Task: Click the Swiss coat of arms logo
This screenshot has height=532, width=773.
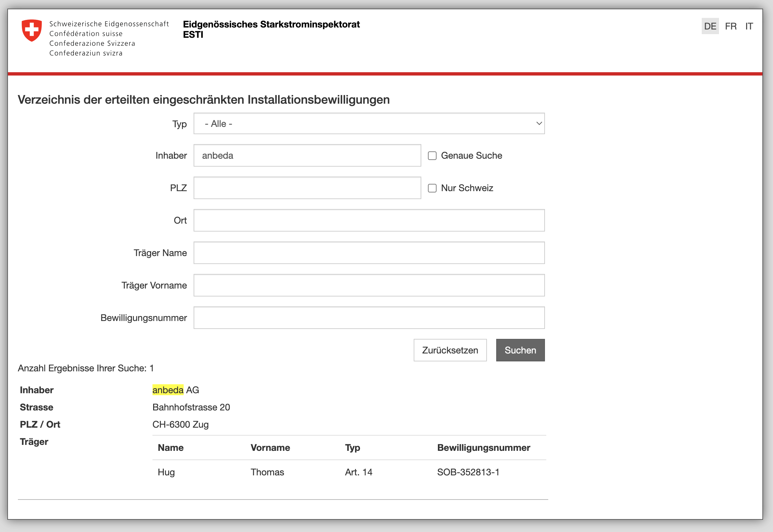Action: click(32, 30)
